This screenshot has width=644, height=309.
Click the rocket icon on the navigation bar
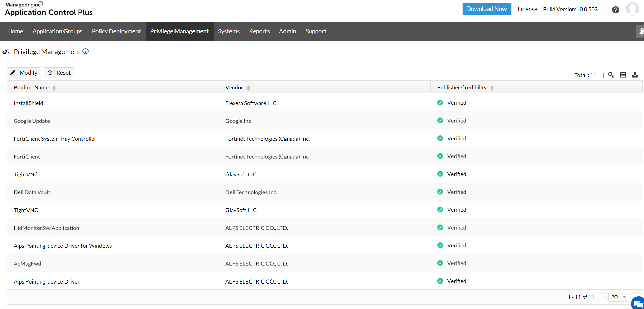[641, 32]
